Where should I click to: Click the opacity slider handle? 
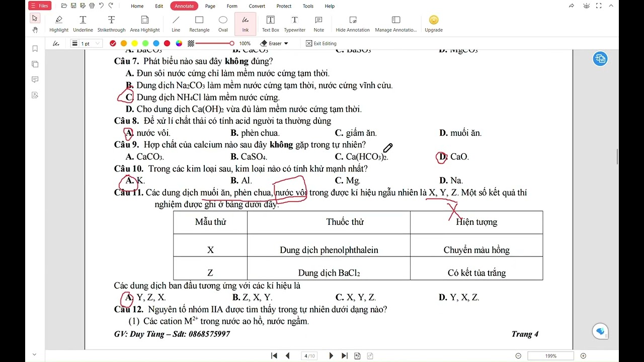232,44
